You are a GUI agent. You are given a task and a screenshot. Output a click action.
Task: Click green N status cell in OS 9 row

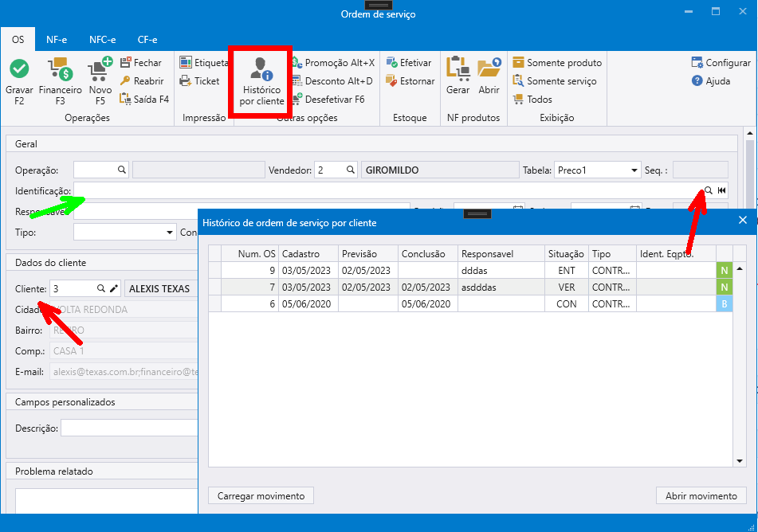(x=725, y=271)
